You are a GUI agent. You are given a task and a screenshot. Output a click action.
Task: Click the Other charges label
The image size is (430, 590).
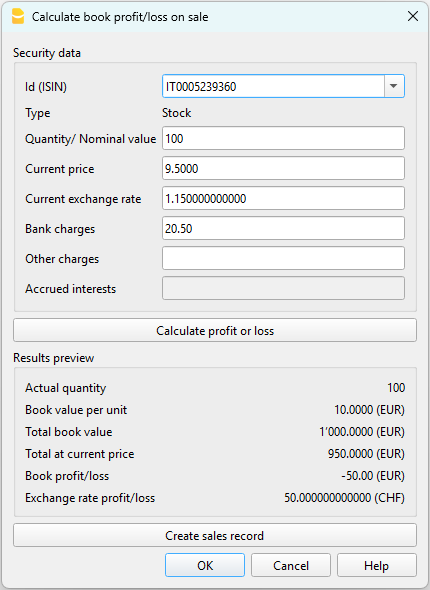(62, 259)
